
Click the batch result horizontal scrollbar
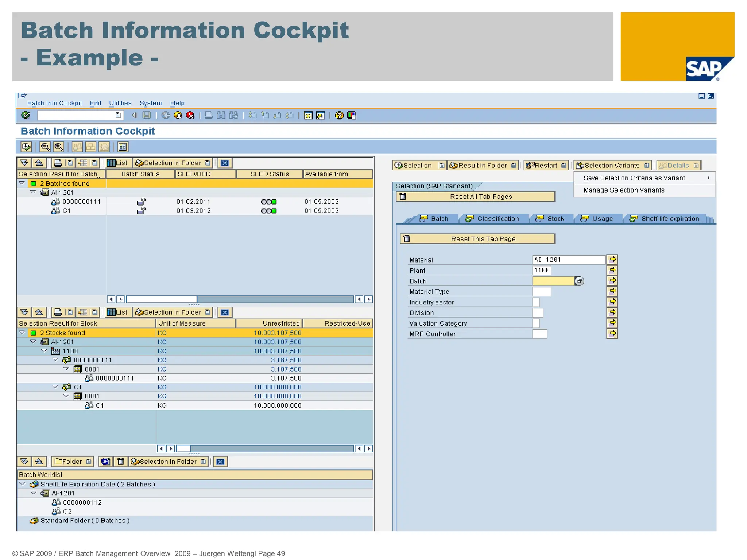tap(240, 299)
